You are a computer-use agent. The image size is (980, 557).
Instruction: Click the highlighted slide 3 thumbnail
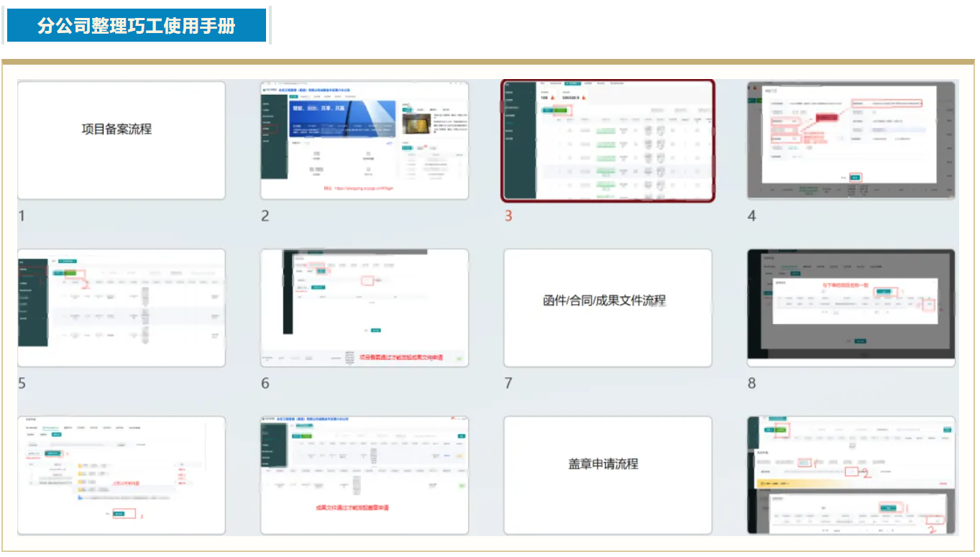608,140
